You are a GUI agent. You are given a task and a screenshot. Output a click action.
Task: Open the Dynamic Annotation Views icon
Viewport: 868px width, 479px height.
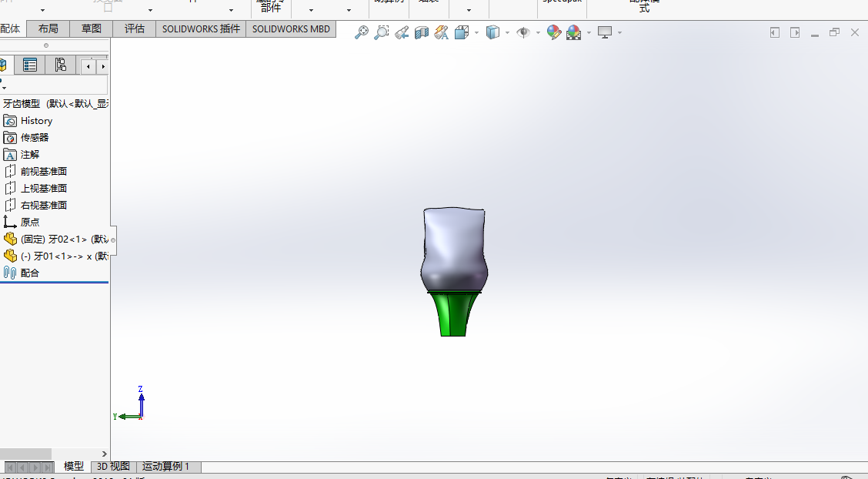point(442,32)
